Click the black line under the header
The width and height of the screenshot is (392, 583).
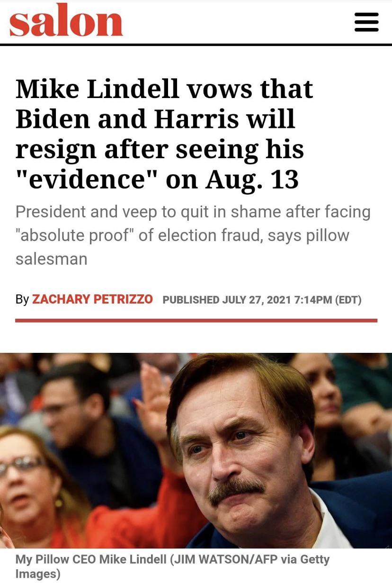196,45
